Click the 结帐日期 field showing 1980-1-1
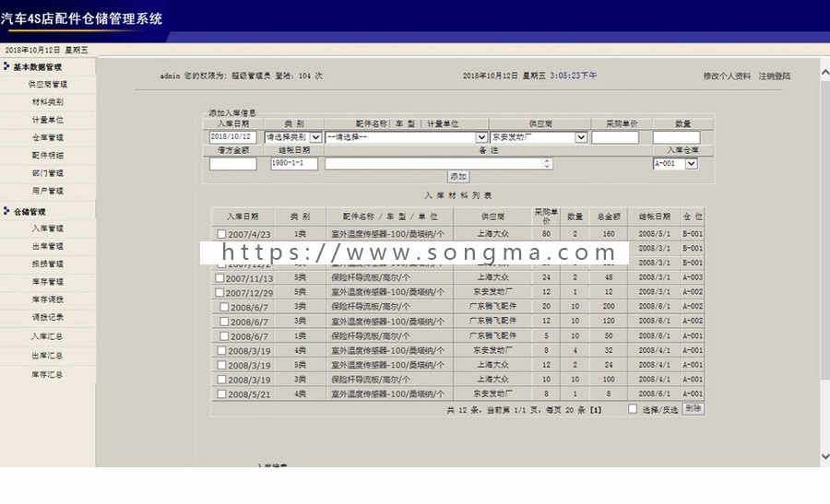Viewport: 830px width, 504px height. 294,163
